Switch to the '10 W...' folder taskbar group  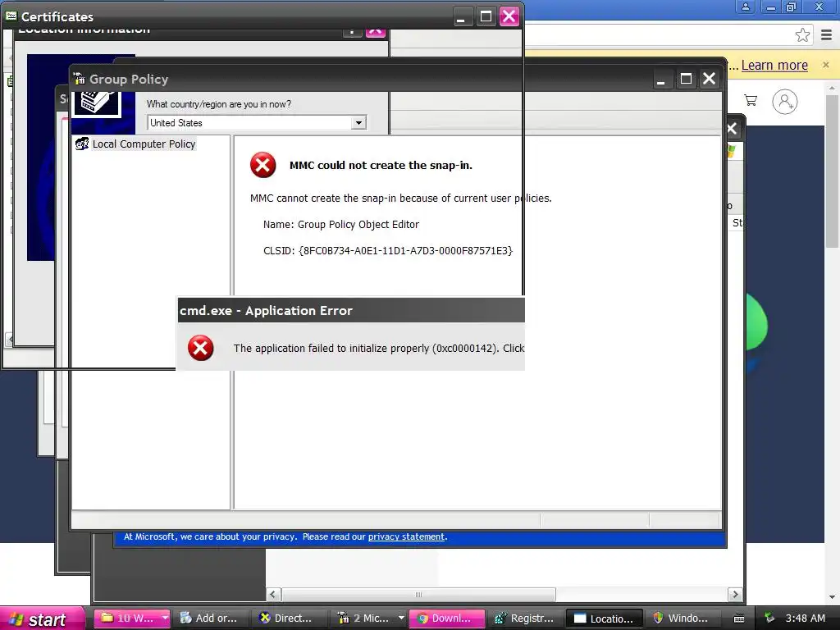[127, 619]
